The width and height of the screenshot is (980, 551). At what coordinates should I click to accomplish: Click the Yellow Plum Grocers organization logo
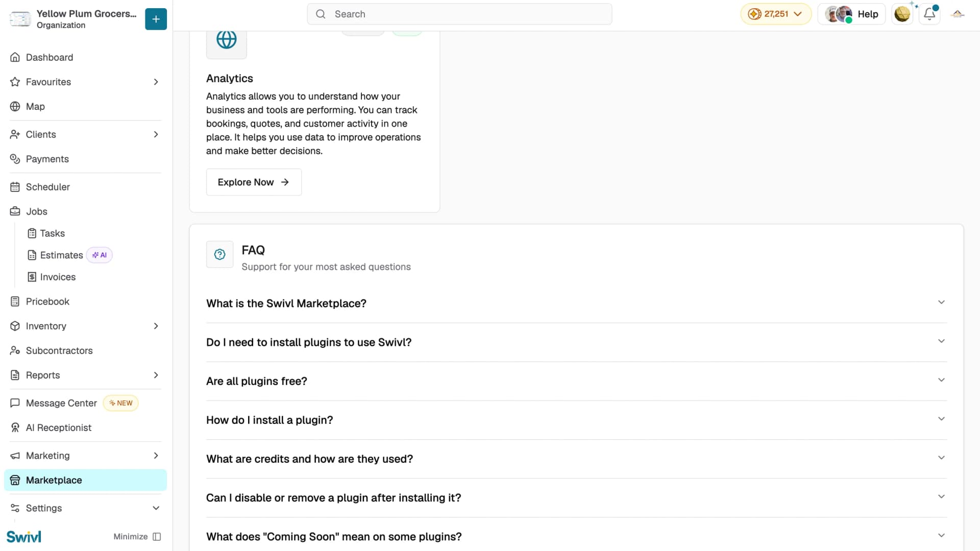(20, 19)
